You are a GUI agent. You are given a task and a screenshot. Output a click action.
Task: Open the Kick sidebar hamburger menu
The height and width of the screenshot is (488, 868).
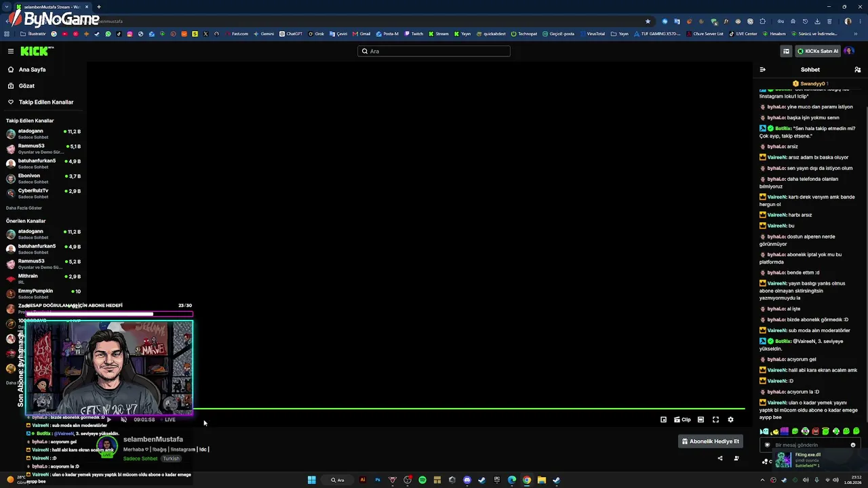point(11,51)
